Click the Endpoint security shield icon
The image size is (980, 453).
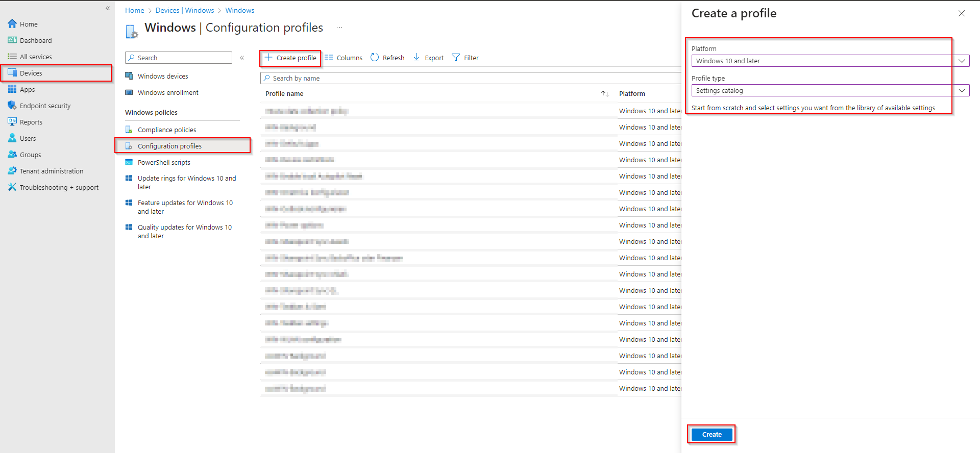12,106
